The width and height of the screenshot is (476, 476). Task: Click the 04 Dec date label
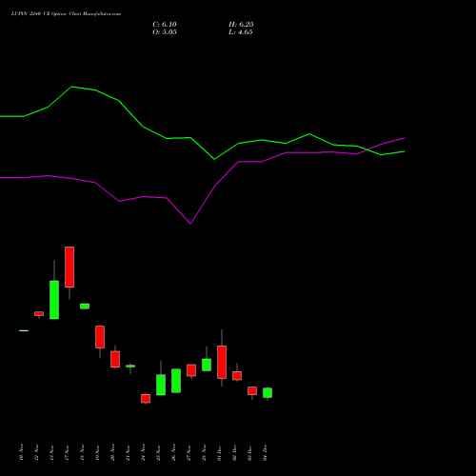coord(265,452)
